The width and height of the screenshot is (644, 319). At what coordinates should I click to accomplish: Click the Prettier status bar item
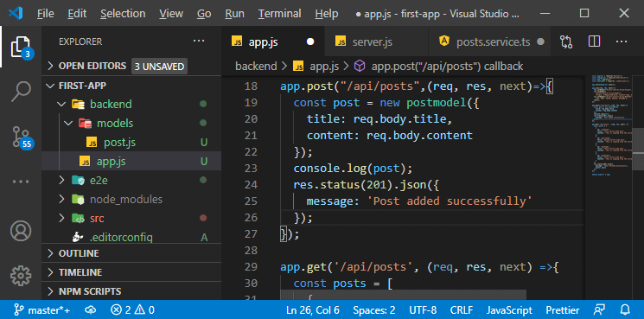click(562, 310)
